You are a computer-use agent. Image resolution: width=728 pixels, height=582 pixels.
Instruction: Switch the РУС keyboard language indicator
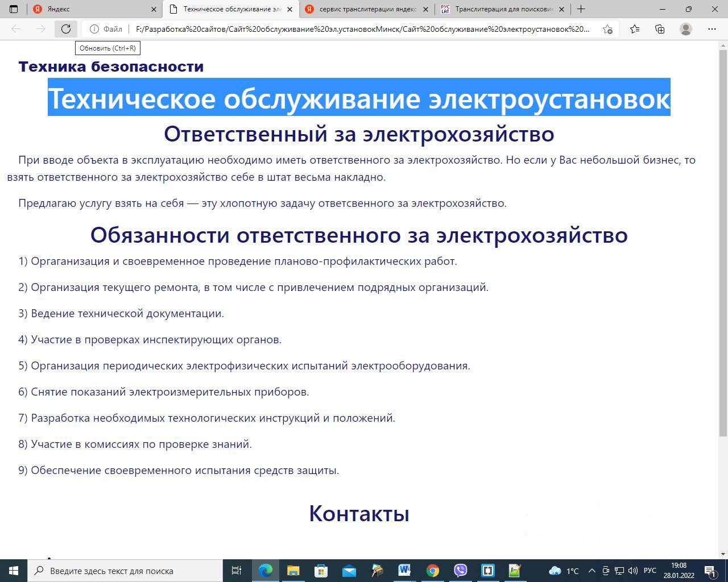click(650, 571)
